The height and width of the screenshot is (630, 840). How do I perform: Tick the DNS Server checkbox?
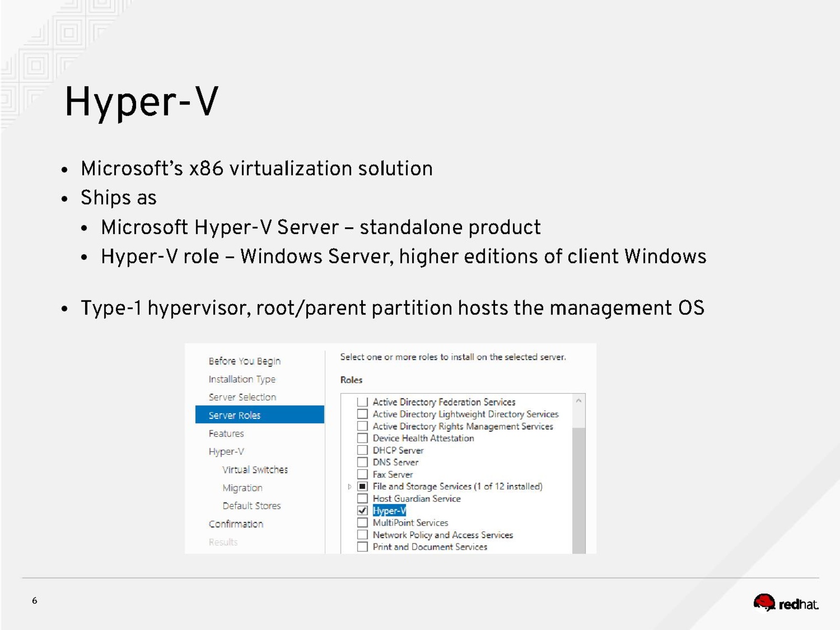click(362, 463)
